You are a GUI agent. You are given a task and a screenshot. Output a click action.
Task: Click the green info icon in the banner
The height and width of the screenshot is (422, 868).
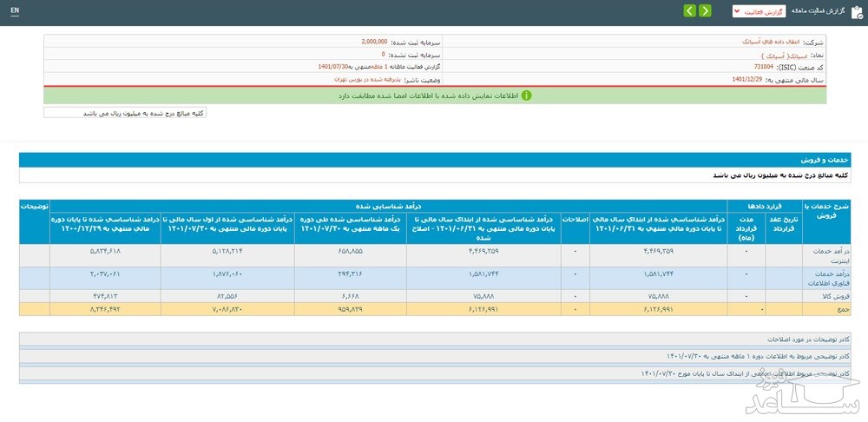[526, 96]
